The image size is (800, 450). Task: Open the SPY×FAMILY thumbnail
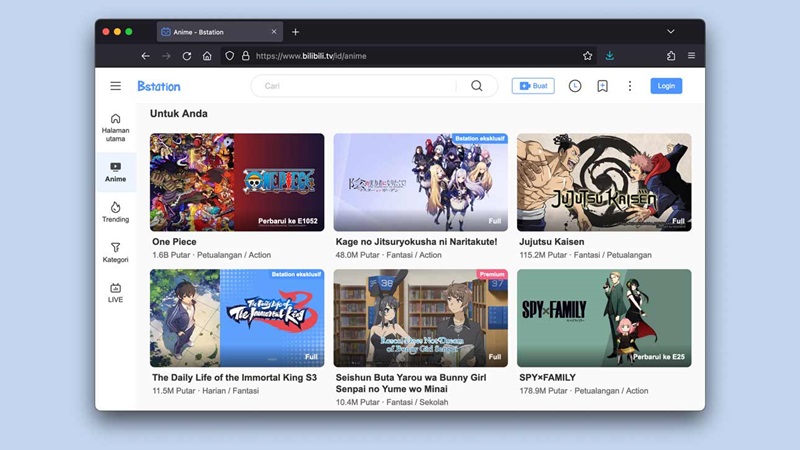(603, 318)
